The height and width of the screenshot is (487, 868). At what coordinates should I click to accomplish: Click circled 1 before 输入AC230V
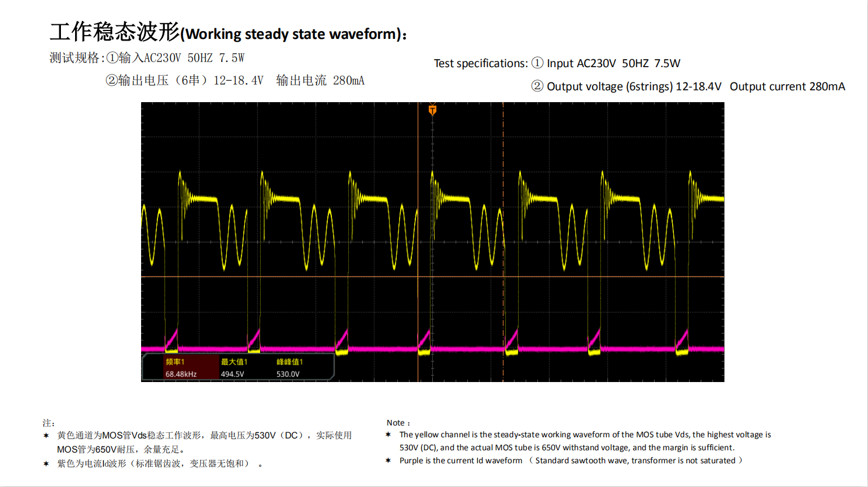[112, 58]
